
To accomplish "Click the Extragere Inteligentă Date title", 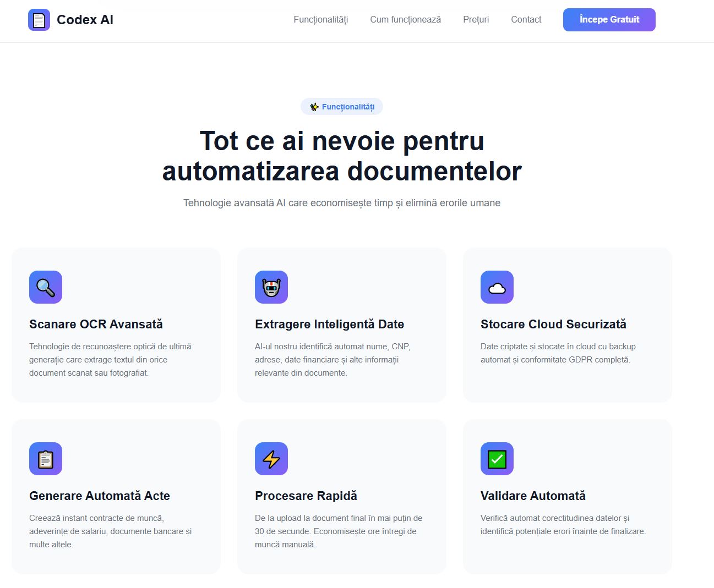I will pos(330,325).
